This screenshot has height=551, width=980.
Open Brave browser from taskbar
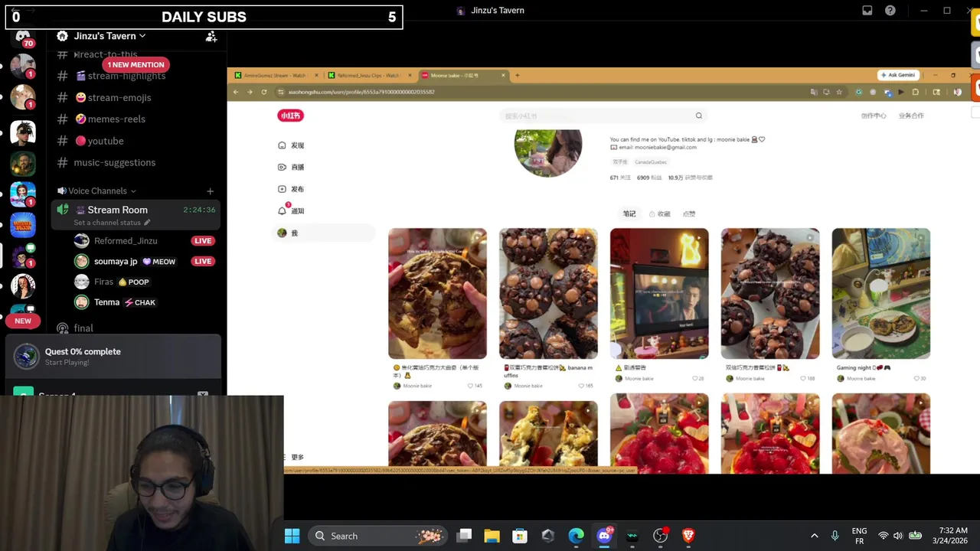[x=688, y=536]
